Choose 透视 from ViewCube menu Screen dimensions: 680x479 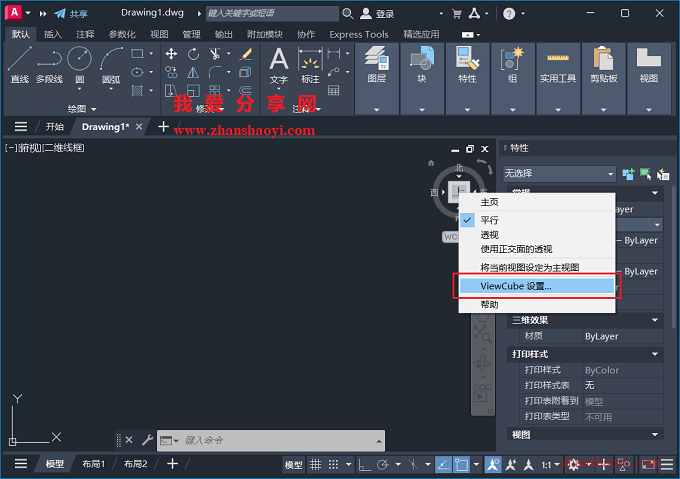(x=537, y=235)
